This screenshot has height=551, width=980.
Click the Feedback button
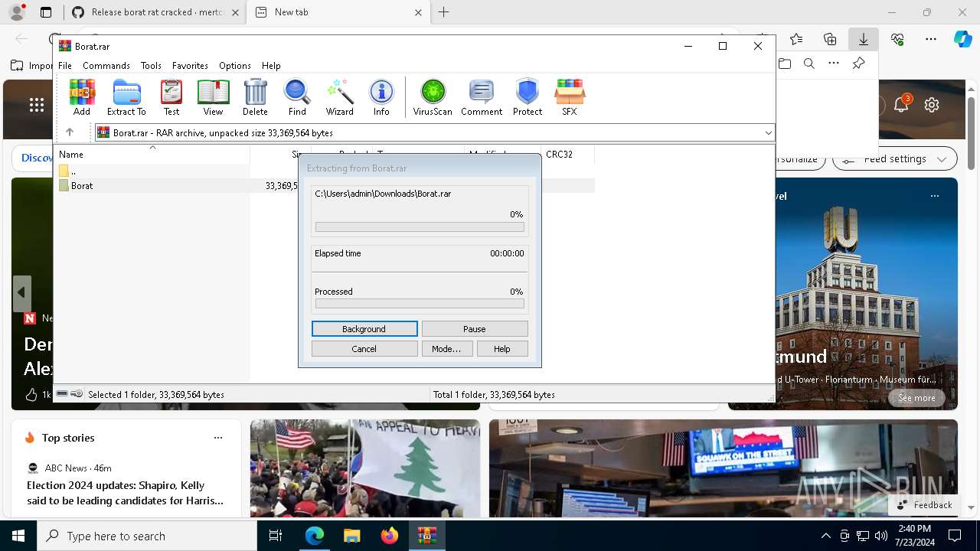pyautogui.click(x=925, y=505)
